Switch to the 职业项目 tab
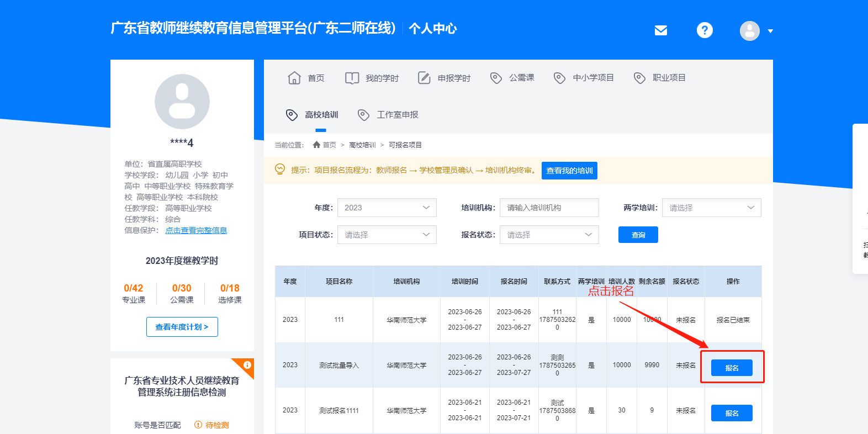Viewport: 868px width, 434px height. [669, 78]
